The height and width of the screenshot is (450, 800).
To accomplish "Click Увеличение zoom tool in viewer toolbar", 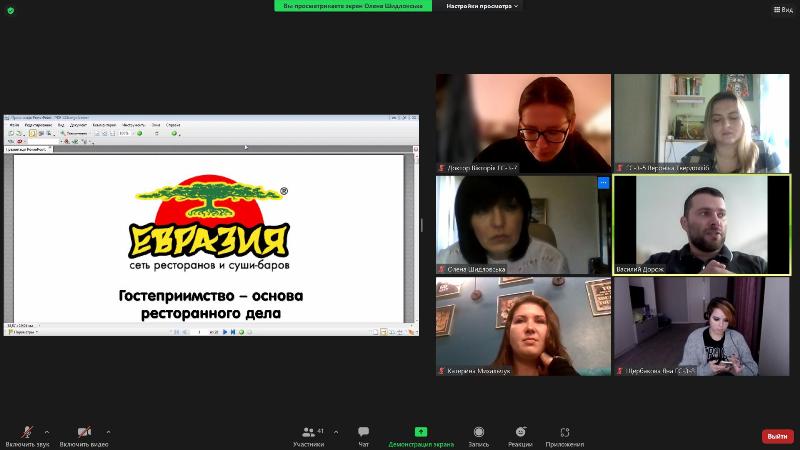I will pos(74,133).
